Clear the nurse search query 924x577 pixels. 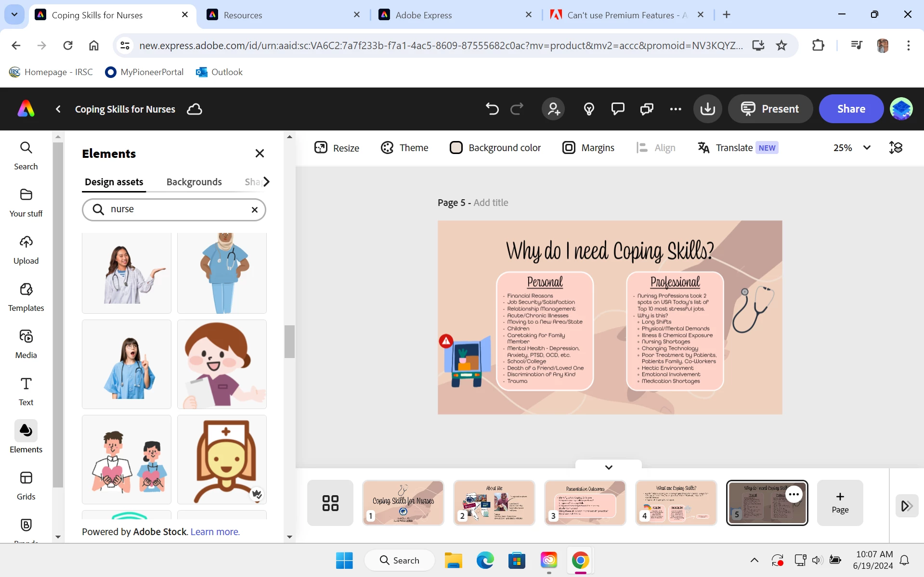[x=255, y=210]
